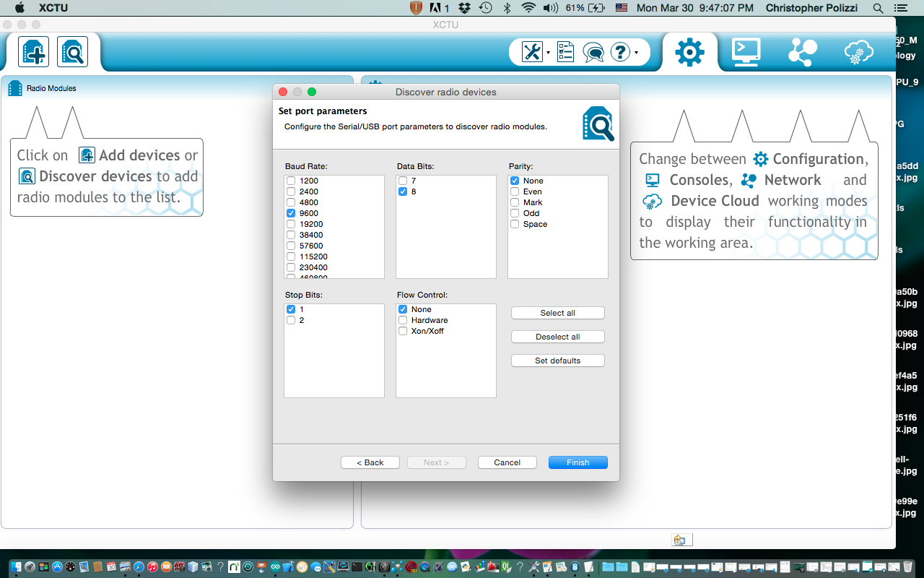Open Spotlight search magnifier icon

click(x=878, y=8)
